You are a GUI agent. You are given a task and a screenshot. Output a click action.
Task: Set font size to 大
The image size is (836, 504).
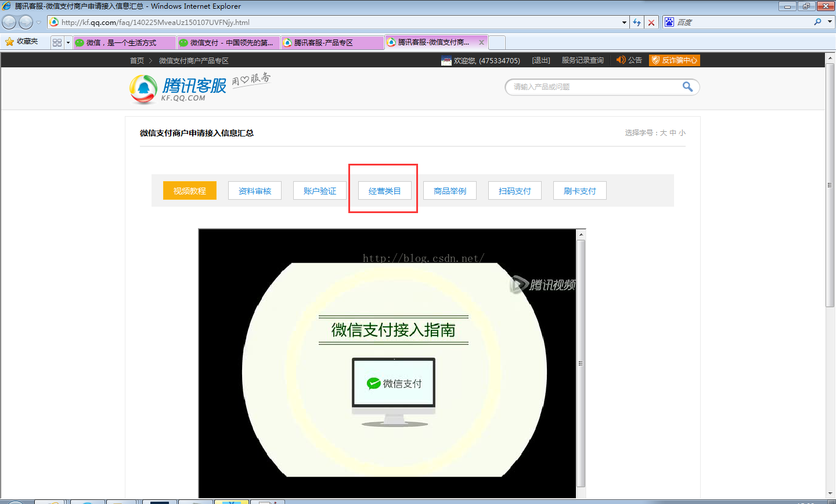coord(664,133)
